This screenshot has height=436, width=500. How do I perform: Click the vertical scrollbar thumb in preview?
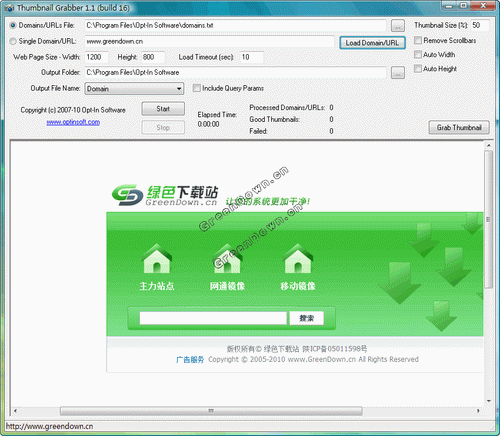point(488,219)
